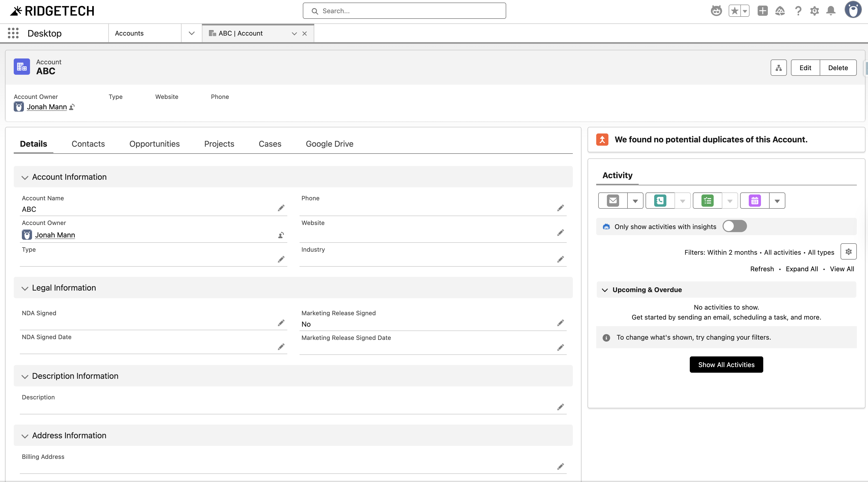868x482 pixels.
Task: Switch to the Projects tab
Action: pyautogui.click(x=219, y=144)
